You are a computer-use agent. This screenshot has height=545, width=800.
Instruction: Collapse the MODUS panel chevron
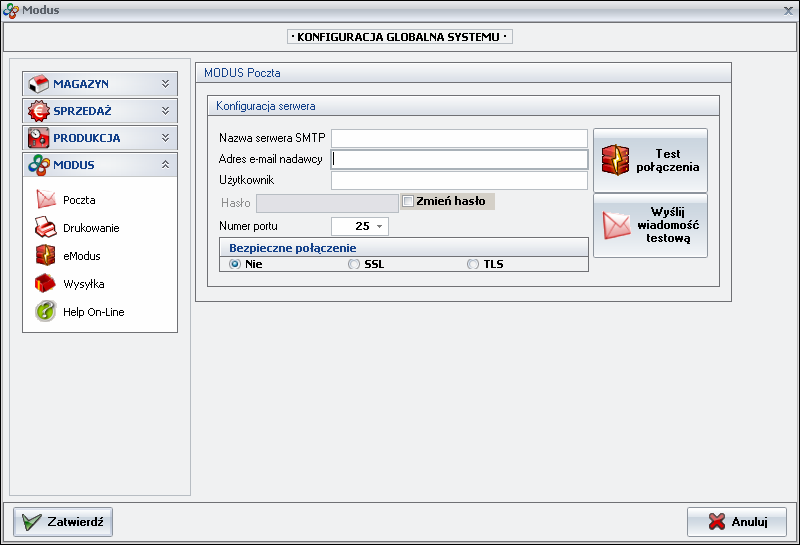(165, 165)
